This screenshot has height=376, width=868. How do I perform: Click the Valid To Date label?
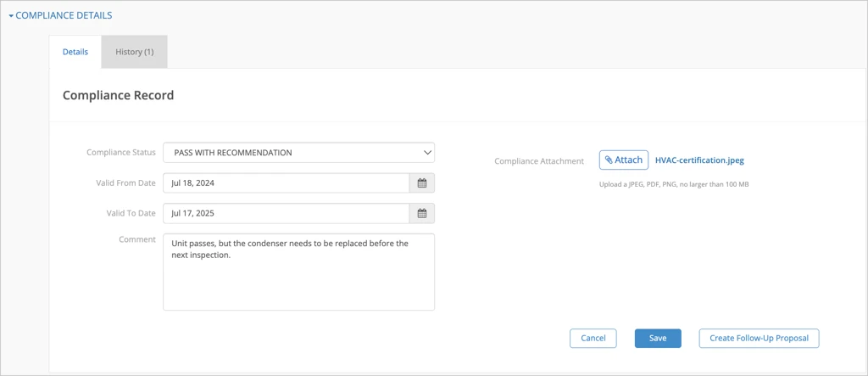(131, 213)
